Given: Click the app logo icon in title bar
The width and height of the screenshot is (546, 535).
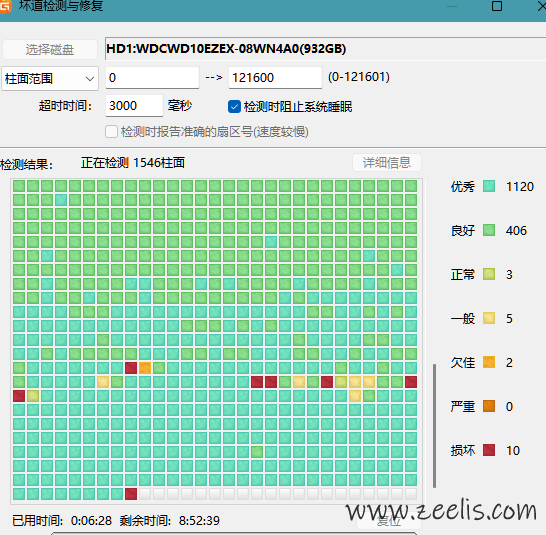Looking at the screenshot, I should click(5, 6).
